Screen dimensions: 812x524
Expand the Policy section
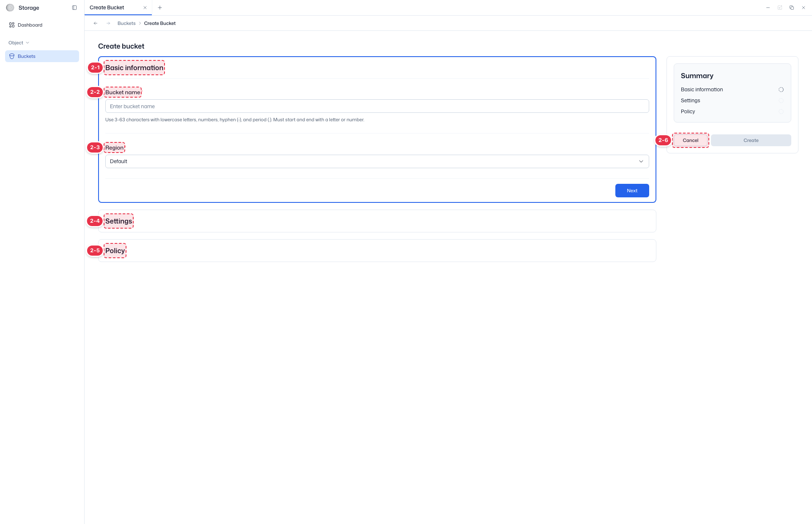coord(377,251)
